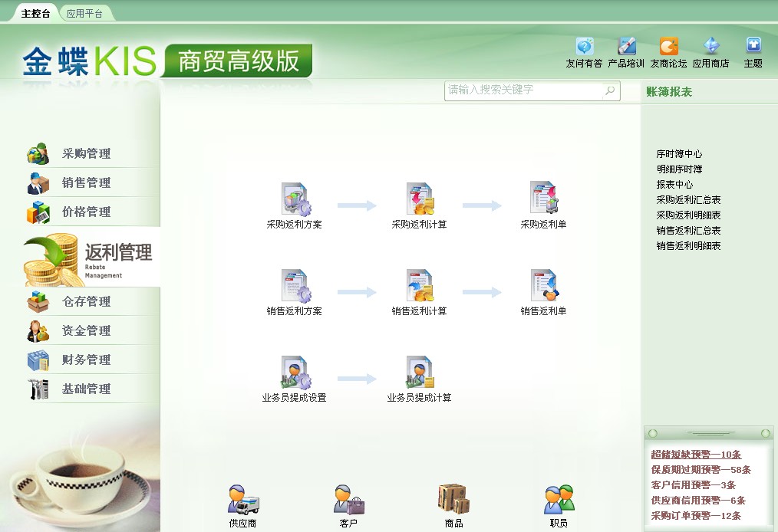Screen dimensions: 778x532
Task: Open the 采购返利单 icon
Action: [x=544, y=199]
